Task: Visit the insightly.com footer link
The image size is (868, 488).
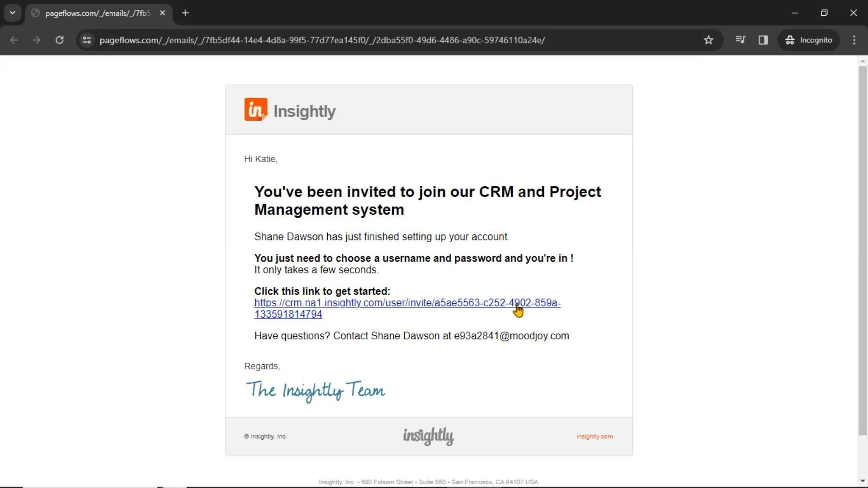Action: pos(594,436)
